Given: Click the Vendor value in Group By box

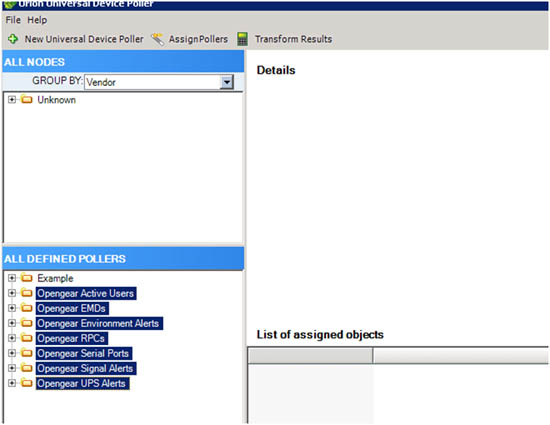Looking at the screenshot, I should coord(101,82).
